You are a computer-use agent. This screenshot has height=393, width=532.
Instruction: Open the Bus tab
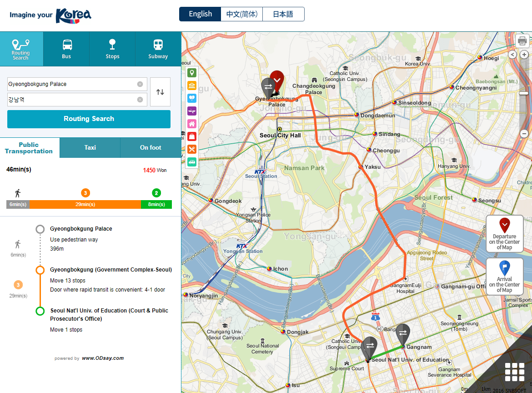pyautogui.click(x=66, y=49)
